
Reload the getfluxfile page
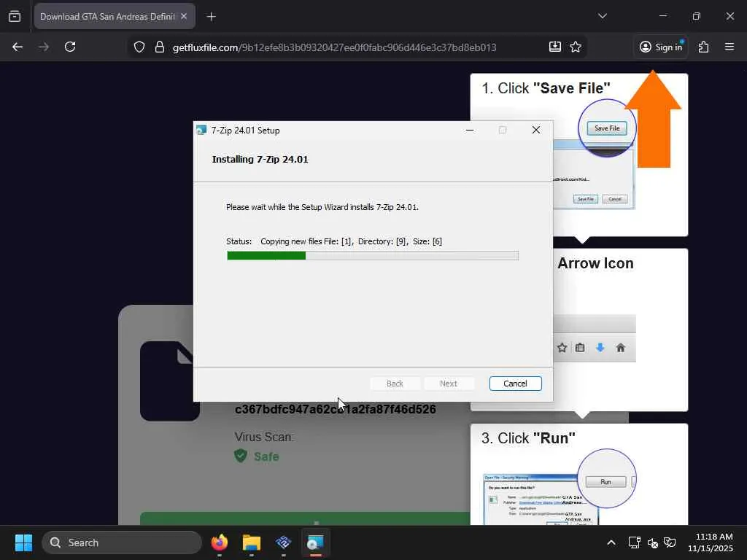(x=70, y=47)
